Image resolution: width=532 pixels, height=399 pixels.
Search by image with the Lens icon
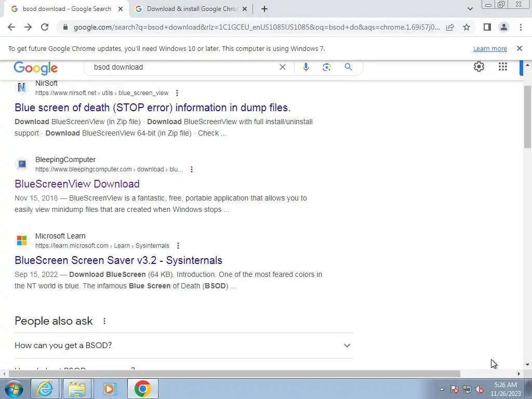(326, 67)
